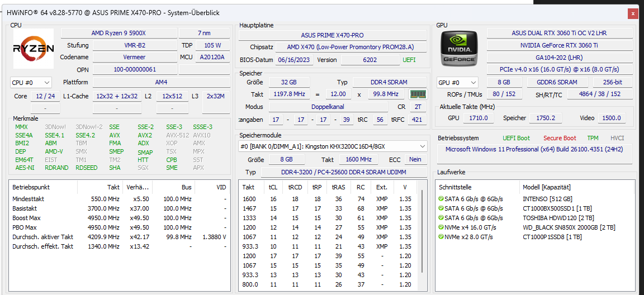644x295 pixels.
Task: Select the Basistakt row
Action: pyautogui.click(x=120, y=208)
